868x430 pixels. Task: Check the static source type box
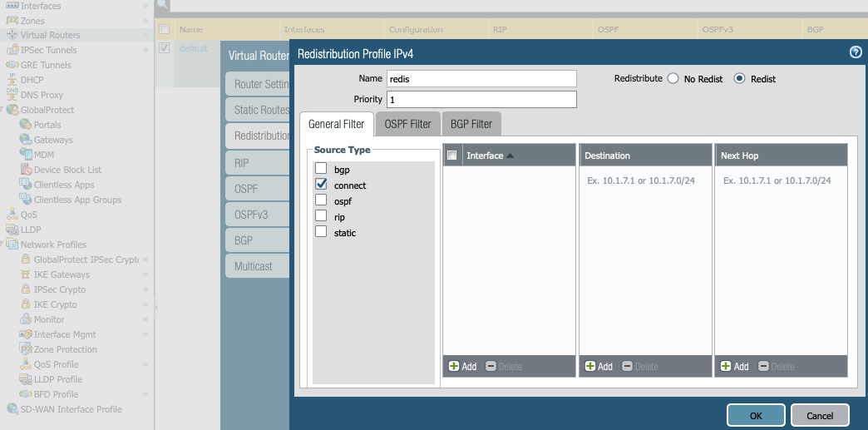click(321, 232)
